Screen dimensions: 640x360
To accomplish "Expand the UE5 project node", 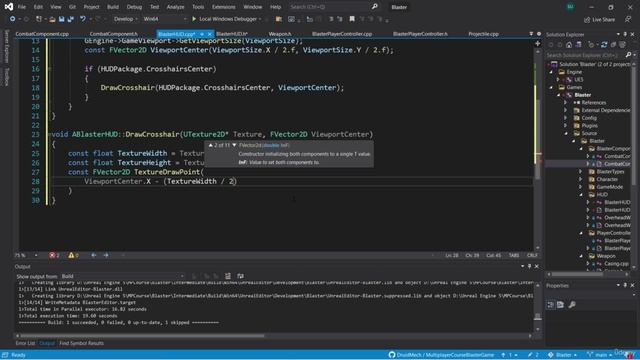I will pos(559,80).
